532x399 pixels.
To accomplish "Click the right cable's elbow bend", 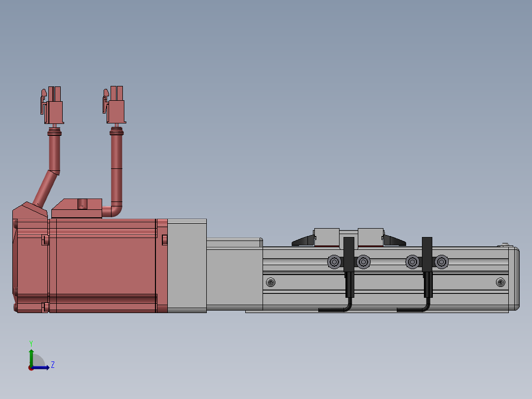I will pos(116,210).
